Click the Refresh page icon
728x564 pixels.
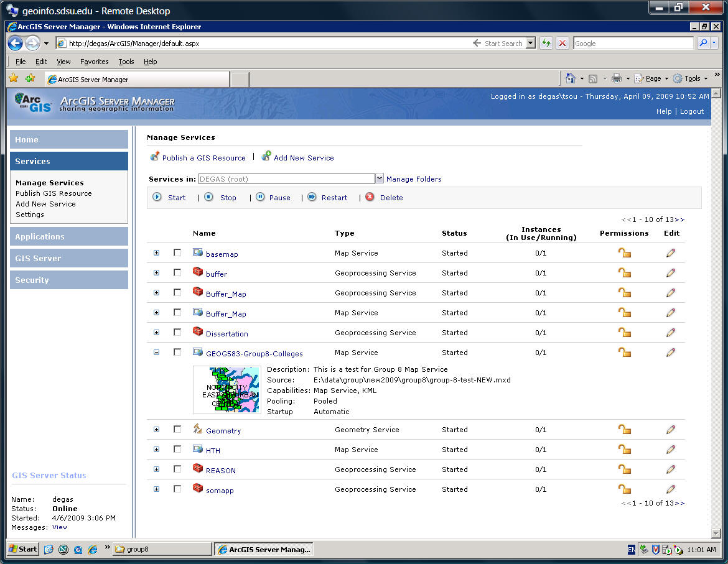coord(546,43)
